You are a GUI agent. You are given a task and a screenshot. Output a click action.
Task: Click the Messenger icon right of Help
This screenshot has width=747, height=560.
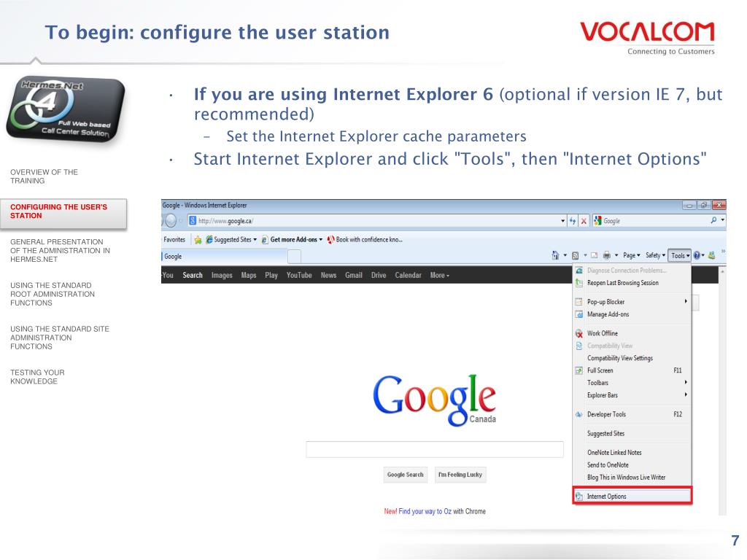(x=712, y=256)
